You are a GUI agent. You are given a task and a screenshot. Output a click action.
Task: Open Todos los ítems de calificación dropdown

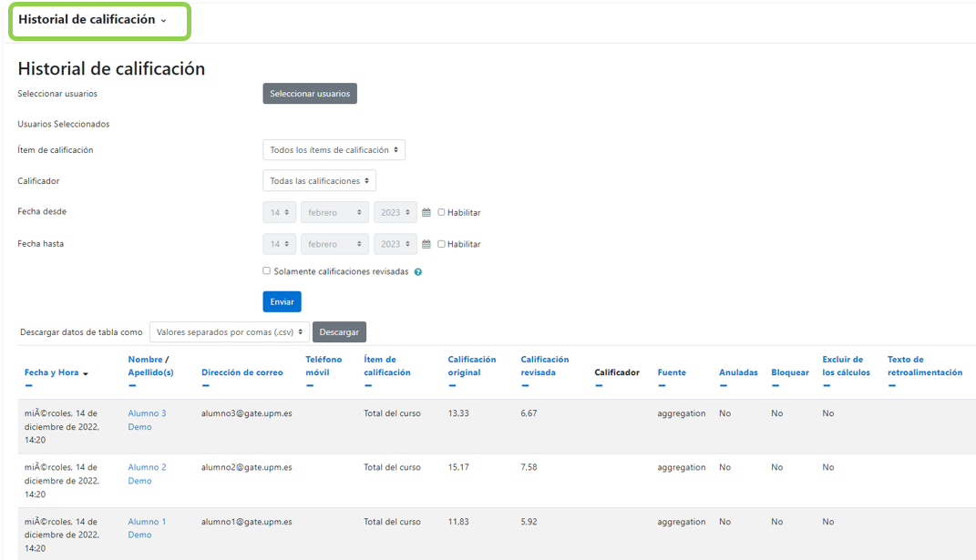click(x=334, y=150)
